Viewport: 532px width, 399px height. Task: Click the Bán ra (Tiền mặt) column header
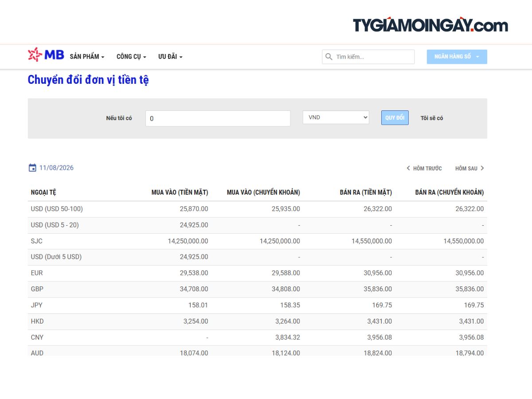(366, 192)
